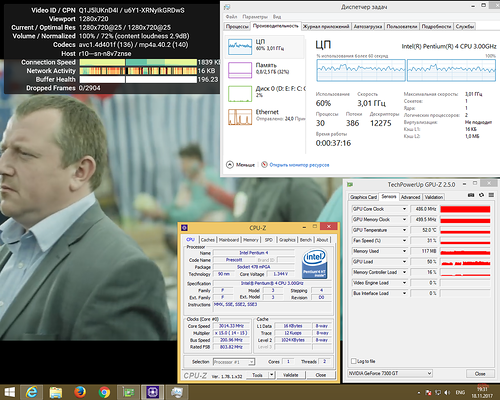This screenshot has width=500, height=400.
Task: Open GPU-Z hamburger menu icon
Action: tap(491, 195)
